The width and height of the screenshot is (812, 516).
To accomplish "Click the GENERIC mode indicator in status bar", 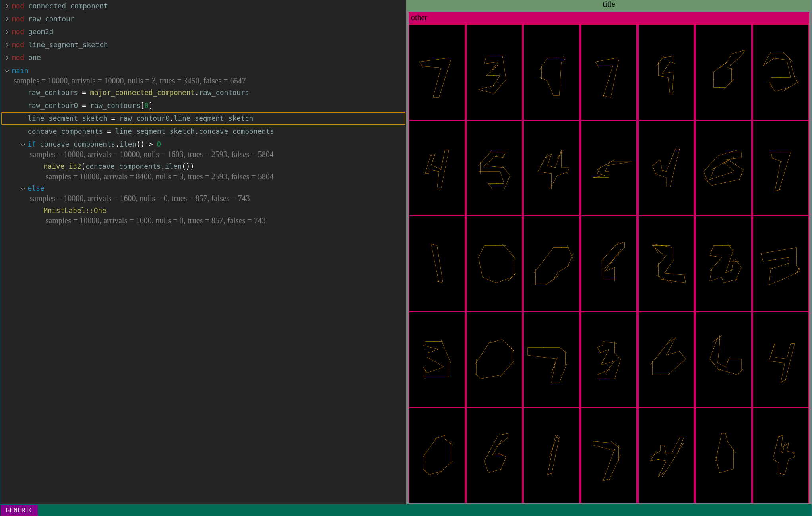I will (x=19, y=510).
